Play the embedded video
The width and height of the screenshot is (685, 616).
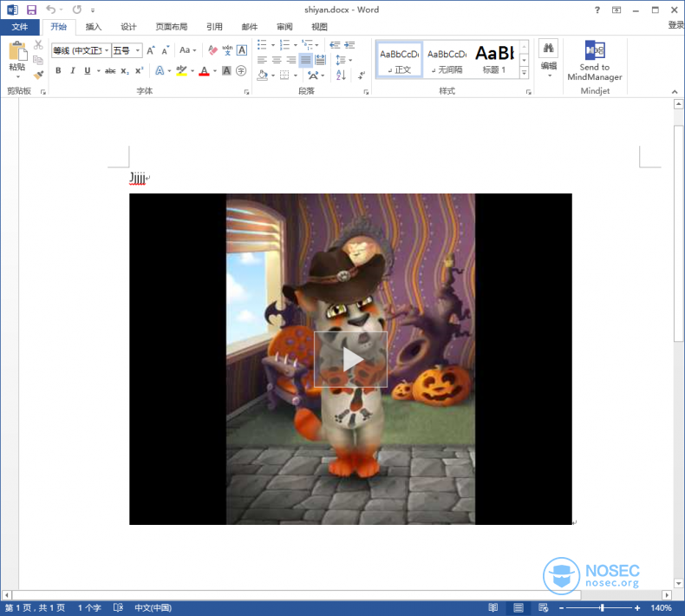(x=350, y=359)
